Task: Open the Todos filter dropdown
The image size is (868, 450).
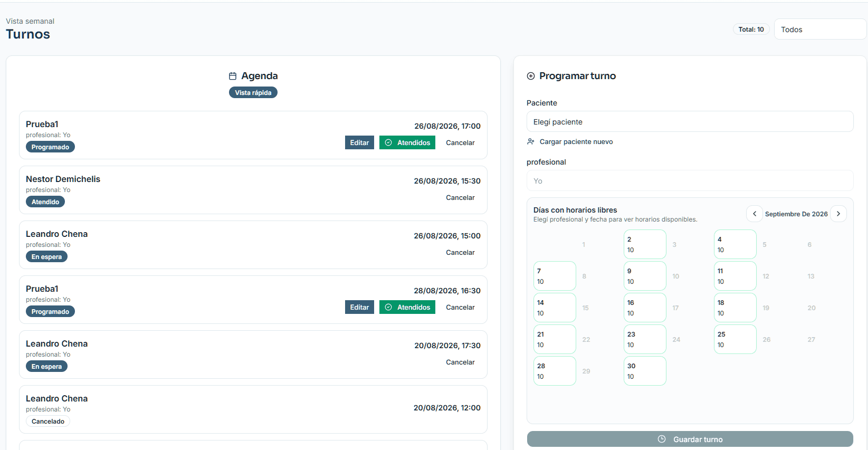Action: pos(820,30)
